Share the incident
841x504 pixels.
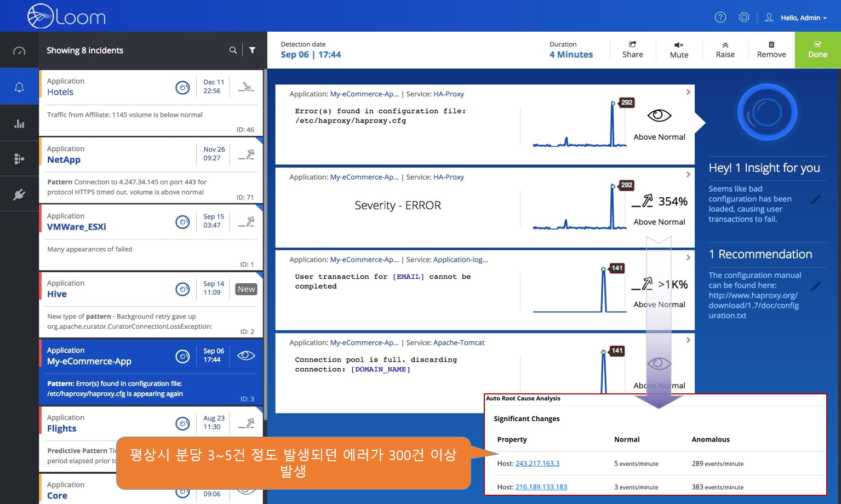tap(633, 49)
